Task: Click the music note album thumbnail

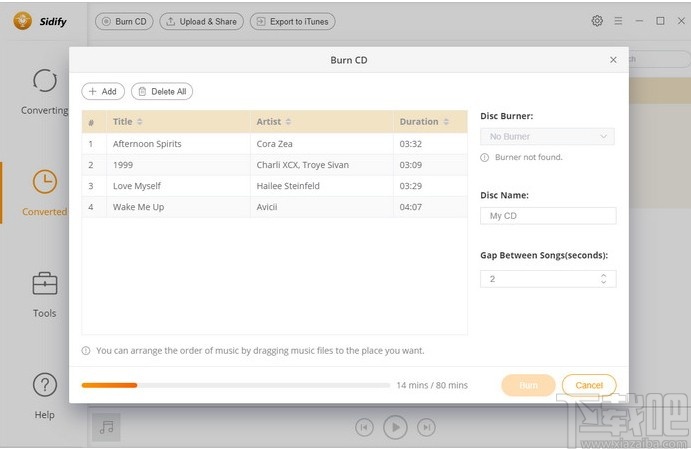Action: [x=106, y=427]
